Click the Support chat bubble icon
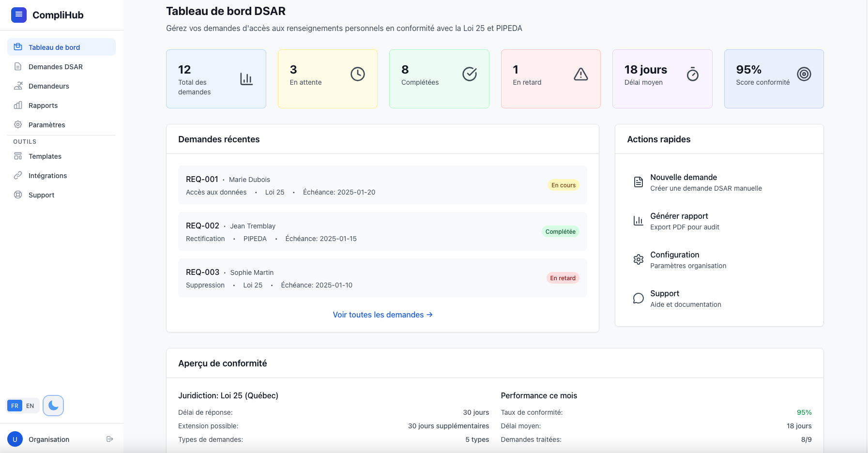868x453 pixels. [x=639, y=298]
